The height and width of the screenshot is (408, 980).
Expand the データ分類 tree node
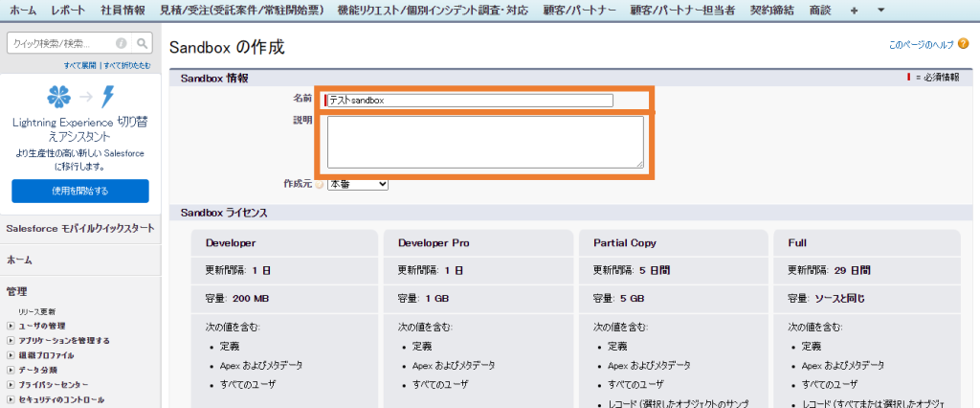click(x=10, y=371)
